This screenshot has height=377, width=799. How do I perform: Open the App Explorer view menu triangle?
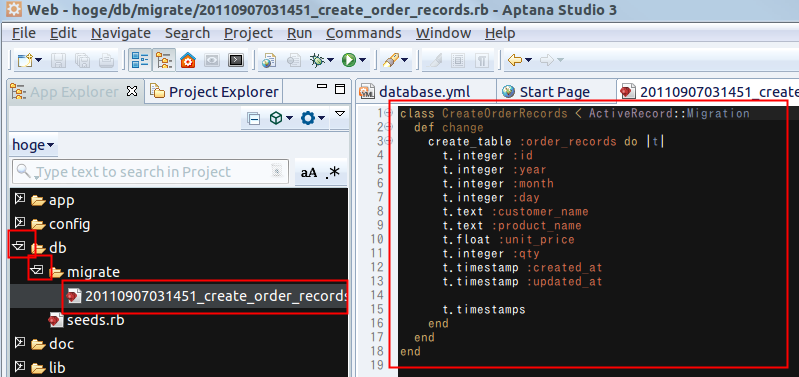coord(339,113)
